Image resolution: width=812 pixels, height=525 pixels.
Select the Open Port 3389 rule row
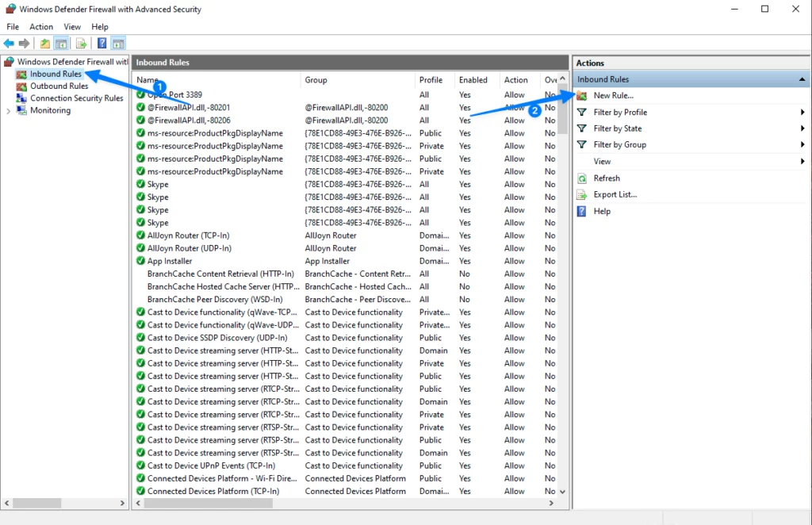(x=174, y=94)
